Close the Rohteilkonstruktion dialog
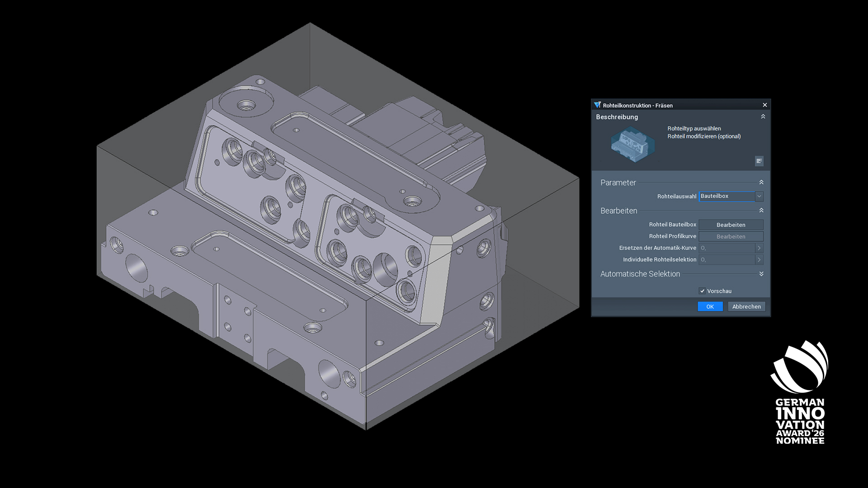This screenshot has width=868, height=488. [x=764, y=105]
